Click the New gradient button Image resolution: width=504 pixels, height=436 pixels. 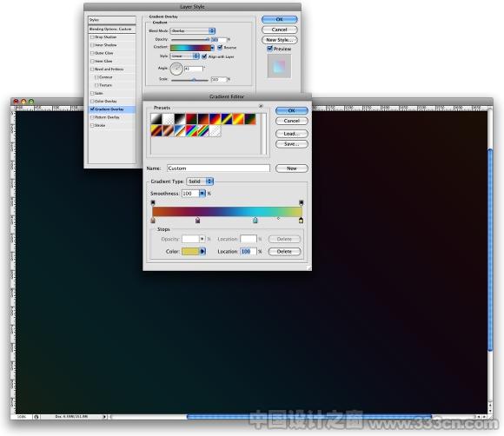(291, 168)
